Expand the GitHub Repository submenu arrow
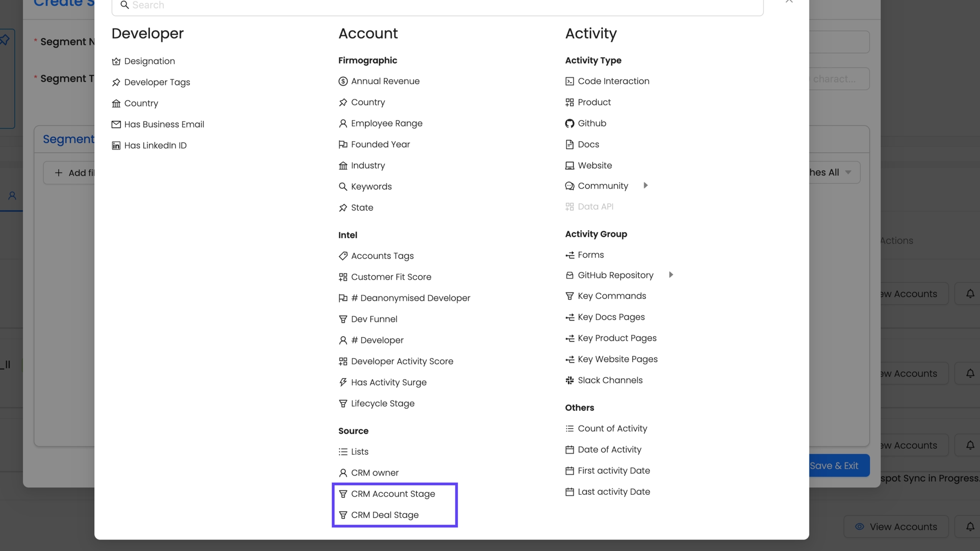This screenshot has width=980, height=551. point(671,275)
